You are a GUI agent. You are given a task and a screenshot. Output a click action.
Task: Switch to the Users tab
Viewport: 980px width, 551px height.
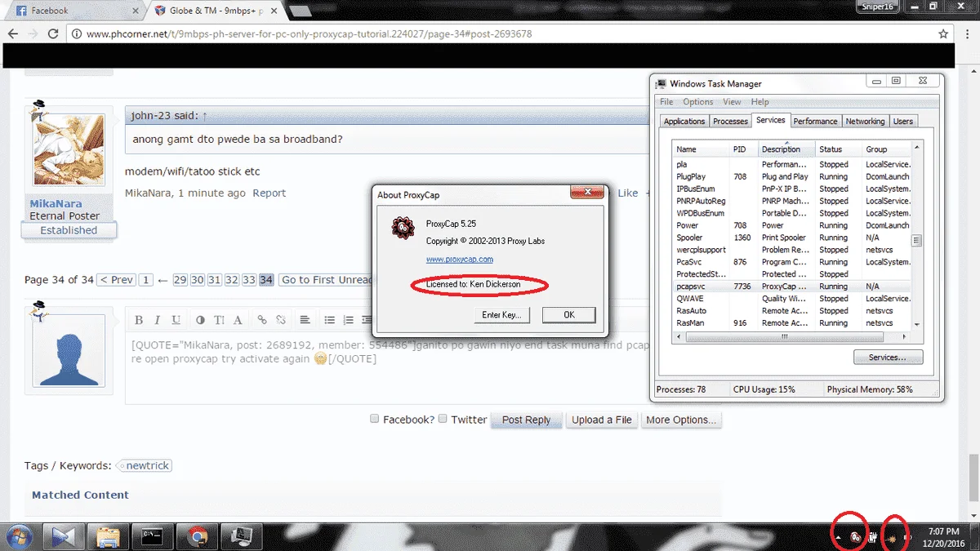point(903,121)
